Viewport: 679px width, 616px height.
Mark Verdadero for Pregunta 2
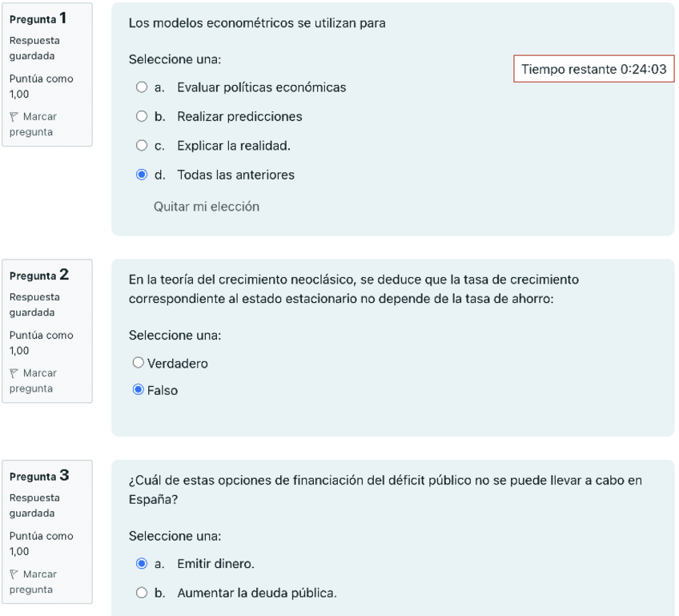(139, 364)
